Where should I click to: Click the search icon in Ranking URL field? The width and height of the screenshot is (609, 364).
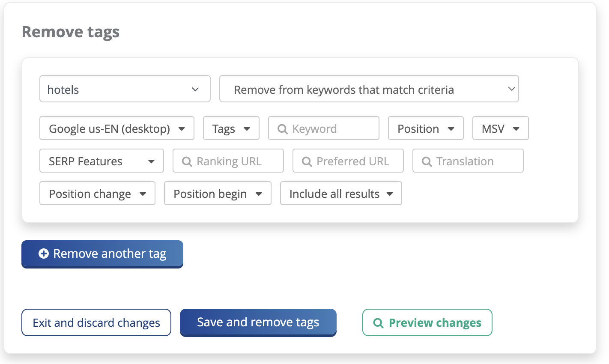tap(187, 161)
